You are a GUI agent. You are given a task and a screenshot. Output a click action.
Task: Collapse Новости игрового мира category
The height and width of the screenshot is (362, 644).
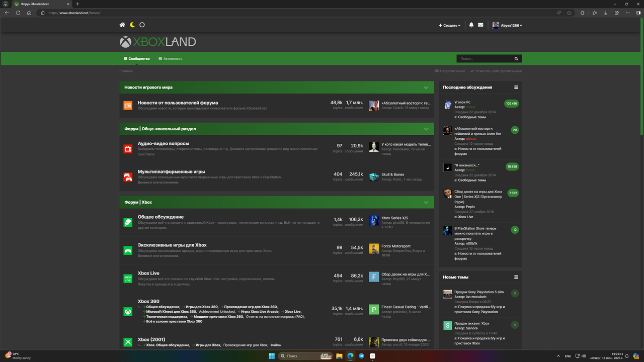point(426,87)
